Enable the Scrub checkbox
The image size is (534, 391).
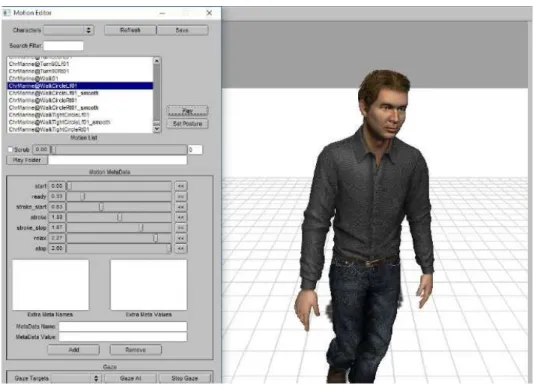[x=10, y=150]
